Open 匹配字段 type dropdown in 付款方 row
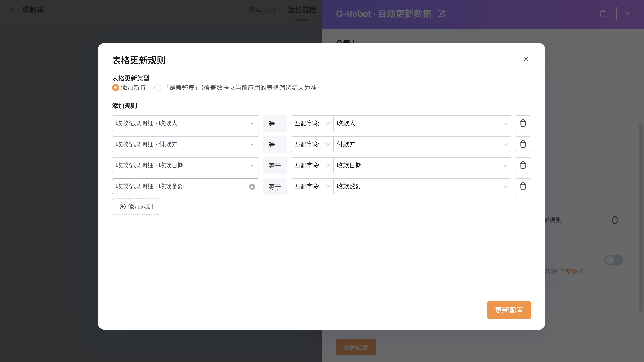The image size is (644, 362). [312, 144]
